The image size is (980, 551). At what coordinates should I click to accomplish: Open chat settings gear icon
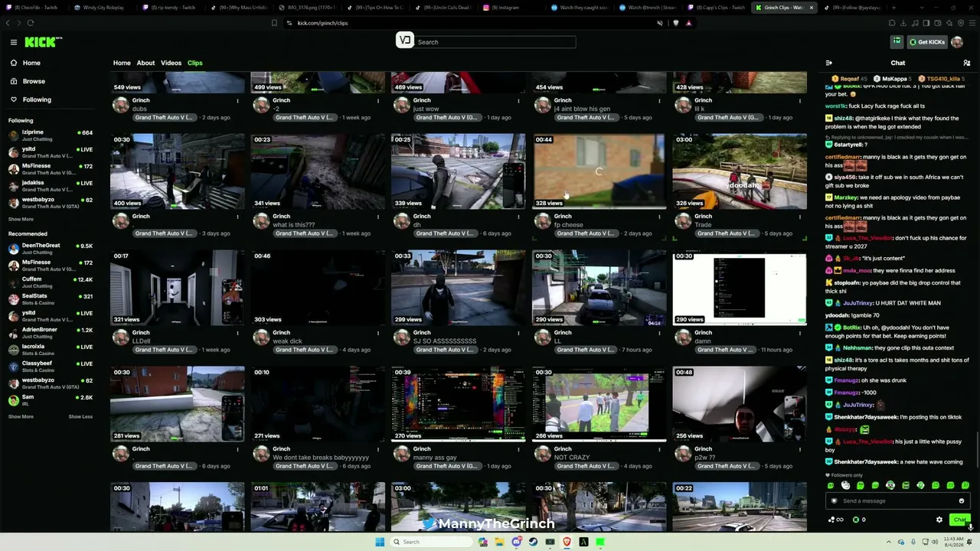pyautogui.click(x=939, y=520)
